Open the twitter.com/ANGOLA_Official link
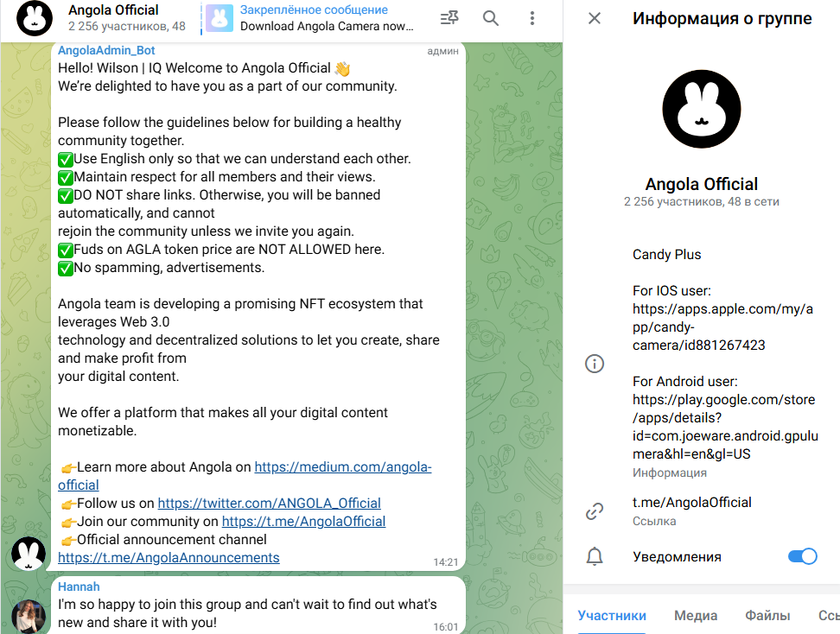840x634 pixels. click(269, 504)
